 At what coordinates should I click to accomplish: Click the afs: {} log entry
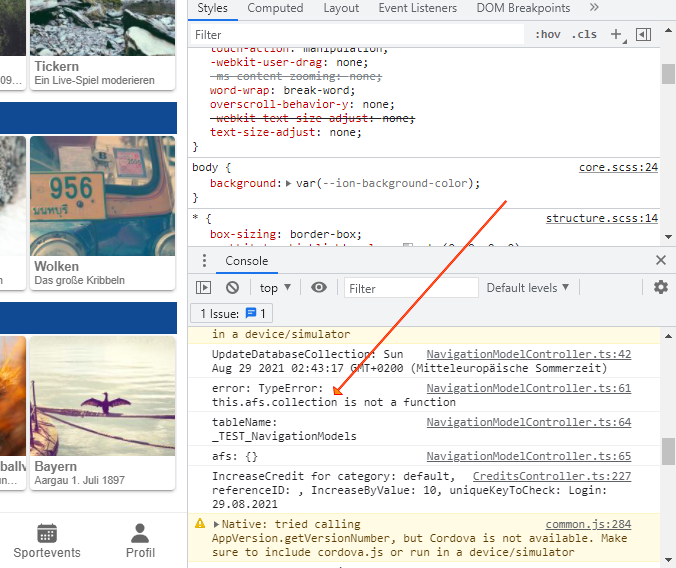424,456
